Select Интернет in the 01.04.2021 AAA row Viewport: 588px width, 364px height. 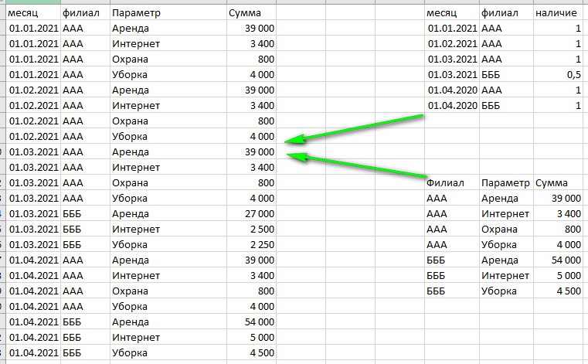click(136, 276)
